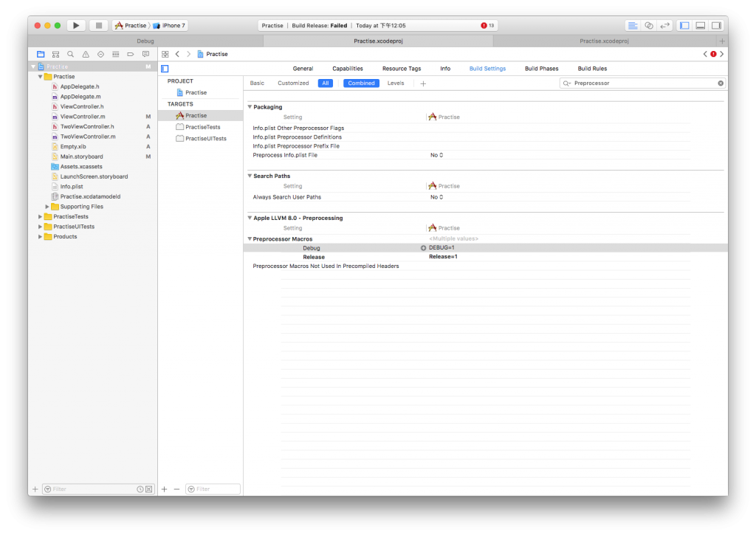Toggle the debug area visibility
Image resolution: width=756 pixels, height=536 pixels.
click(x=701, y=26)
